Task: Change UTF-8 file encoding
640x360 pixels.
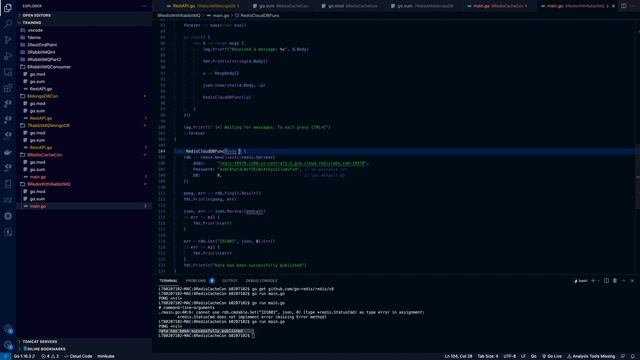Action: (x=509, y=356)
